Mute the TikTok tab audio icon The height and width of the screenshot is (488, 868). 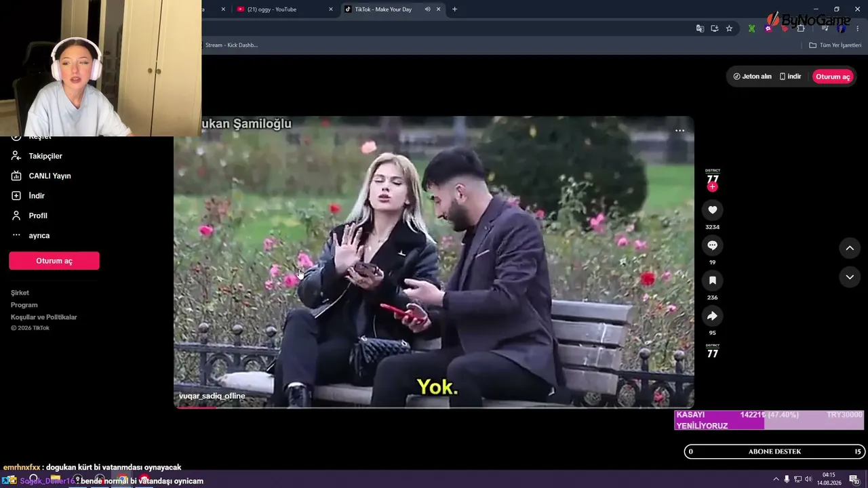pyautogui.click(x=427, y=9)
